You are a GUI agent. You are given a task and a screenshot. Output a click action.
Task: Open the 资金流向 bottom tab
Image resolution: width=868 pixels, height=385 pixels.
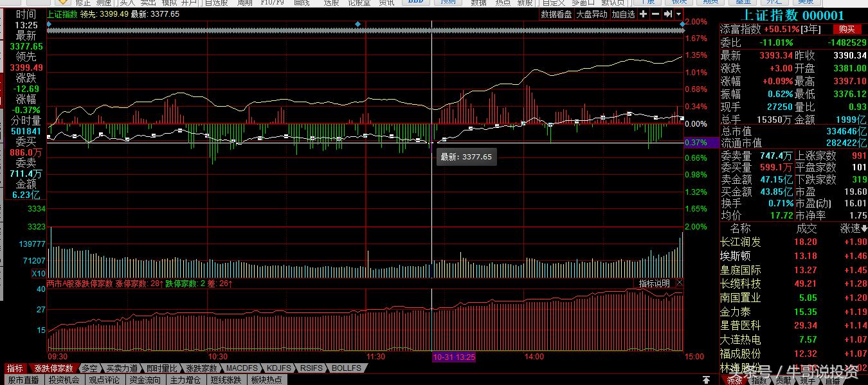tap(145, 380)
